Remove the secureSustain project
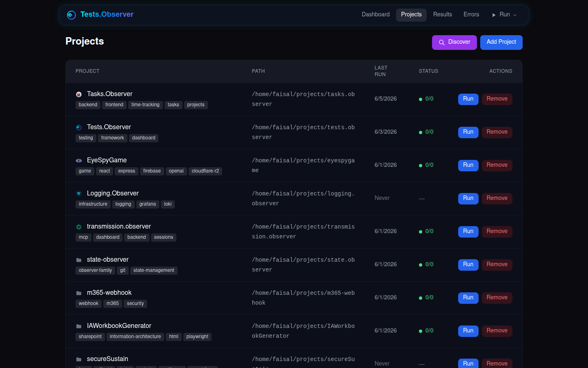 pos(497,364)
